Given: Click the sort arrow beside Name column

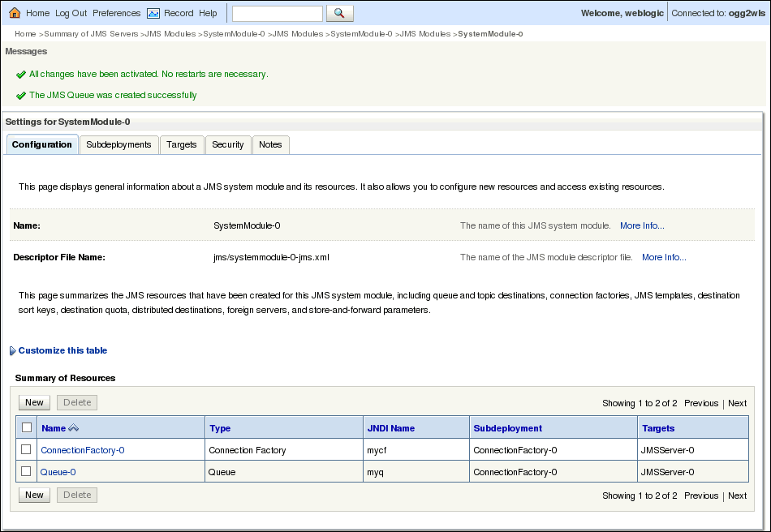Looking at the screenshot, I should pyautogui.click(x=74, y=428).
